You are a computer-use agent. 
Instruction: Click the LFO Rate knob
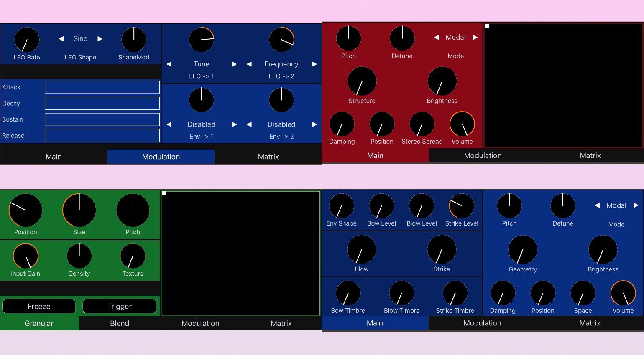[x=27, y=40]
